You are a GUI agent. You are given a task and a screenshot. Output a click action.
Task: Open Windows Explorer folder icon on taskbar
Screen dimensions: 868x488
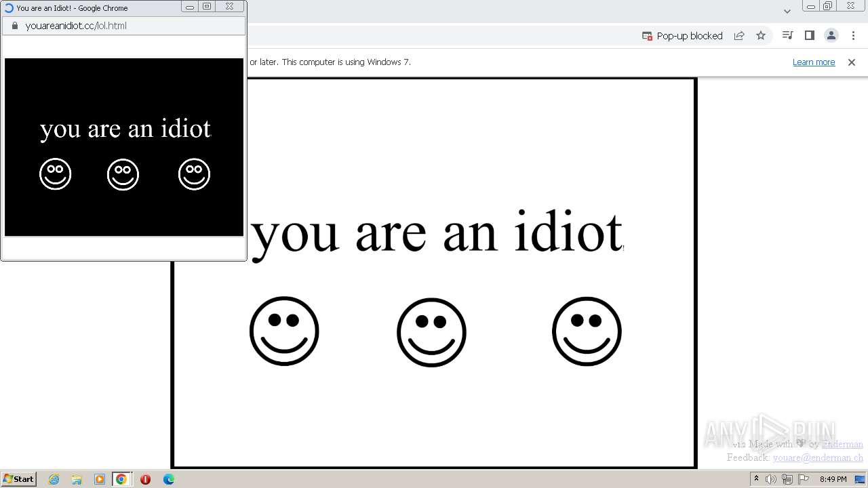[x=77, y=479]
